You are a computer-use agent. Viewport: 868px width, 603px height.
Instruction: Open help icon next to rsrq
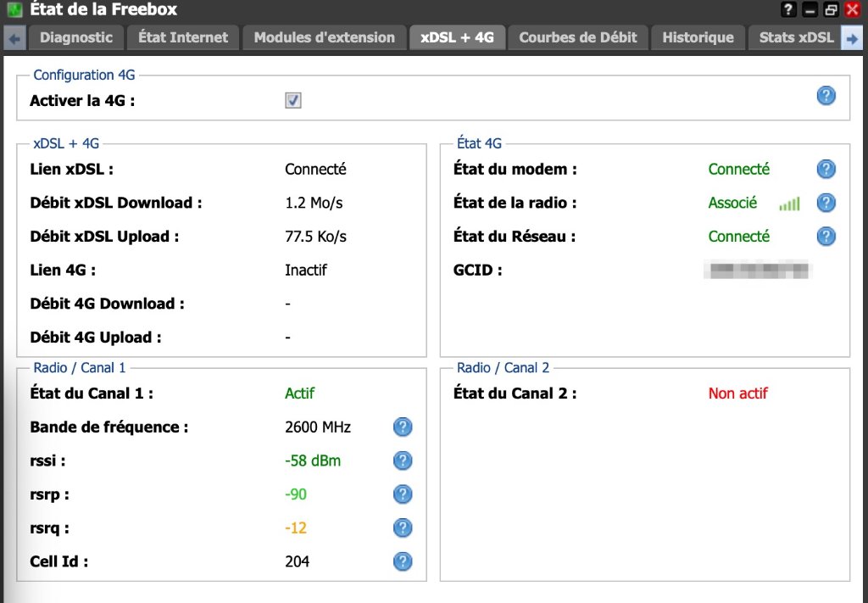403,528
